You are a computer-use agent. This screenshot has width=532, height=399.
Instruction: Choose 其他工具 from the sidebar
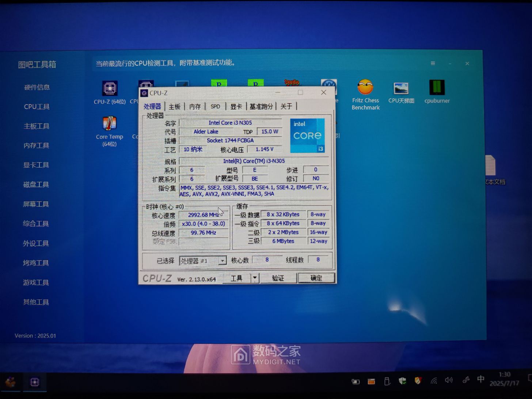[x=36, y=302]
